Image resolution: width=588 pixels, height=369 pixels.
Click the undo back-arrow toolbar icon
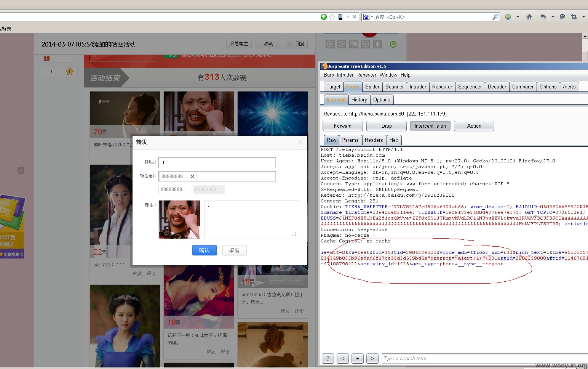click(543, 17)
